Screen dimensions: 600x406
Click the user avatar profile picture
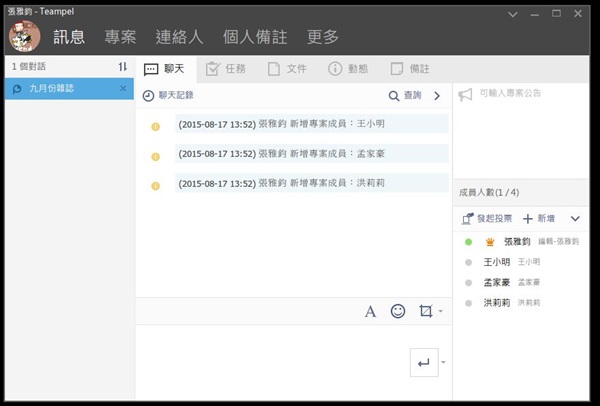coord(24,37)
